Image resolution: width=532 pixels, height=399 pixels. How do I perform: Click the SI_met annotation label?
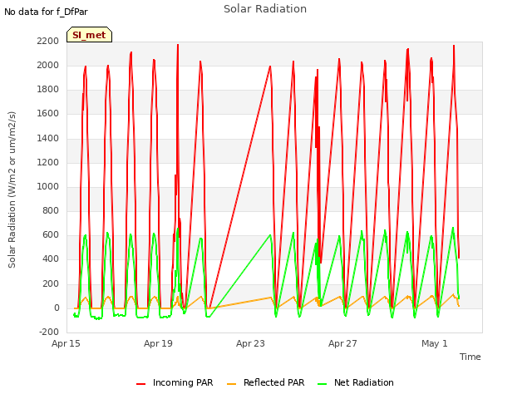coord(89,35)
